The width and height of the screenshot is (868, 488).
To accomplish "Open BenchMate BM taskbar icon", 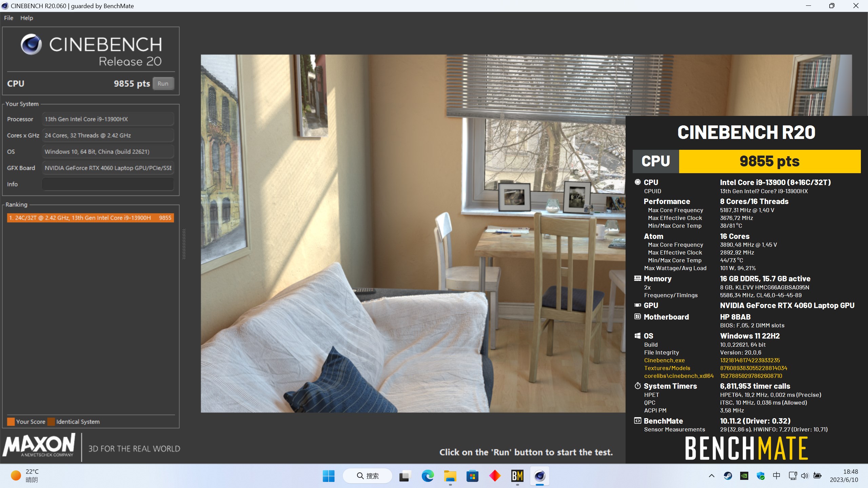I will [517, 476].
